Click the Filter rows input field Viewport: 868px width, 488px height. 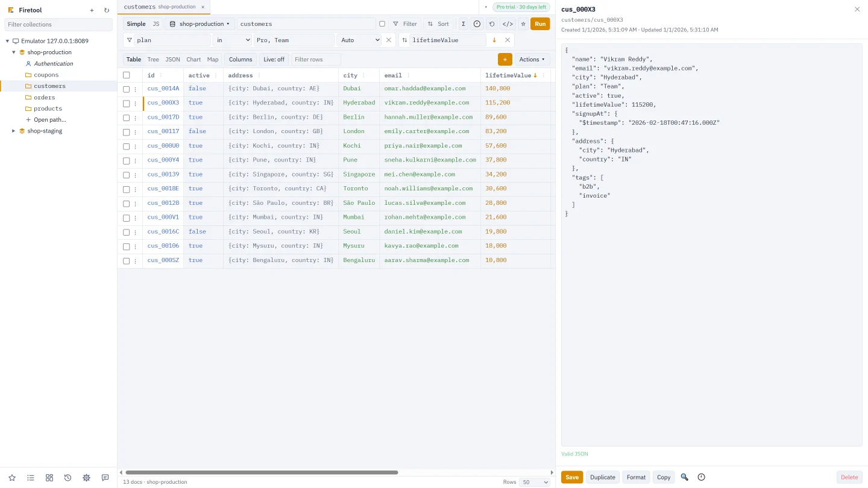click(x=316, y=60)
